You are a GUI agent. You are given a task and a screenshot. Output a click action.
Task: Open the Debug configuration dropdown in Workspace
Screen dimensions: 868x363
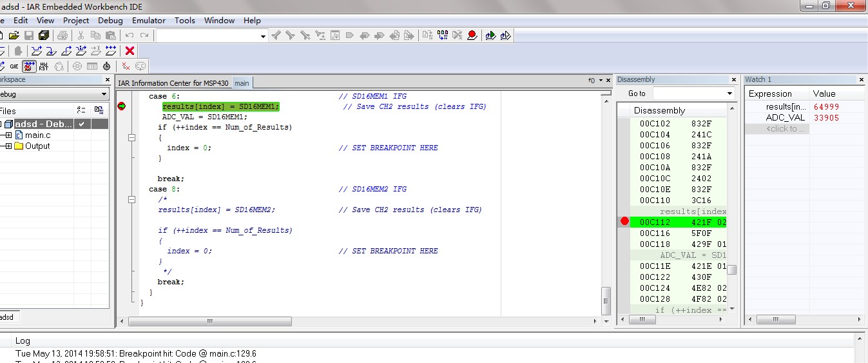pyautogui.click(x=104, y=94)
